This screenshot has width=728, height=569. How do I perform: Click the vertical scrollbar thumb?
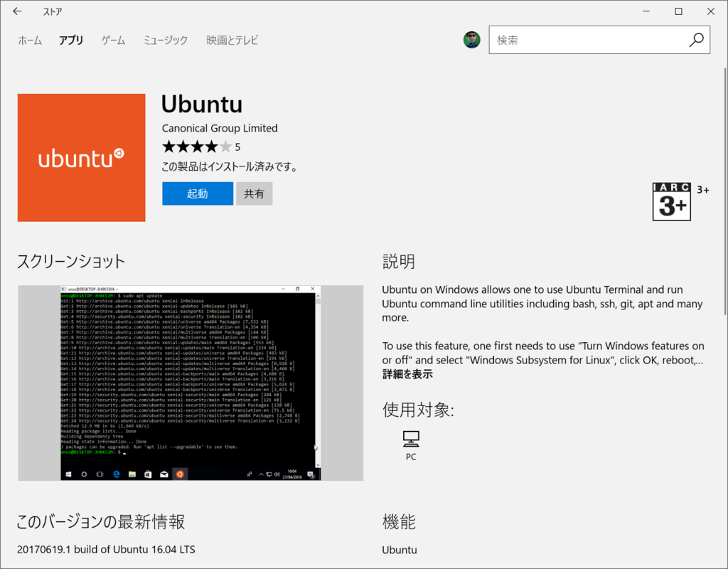pyautogui.click(x=725, y=191)
